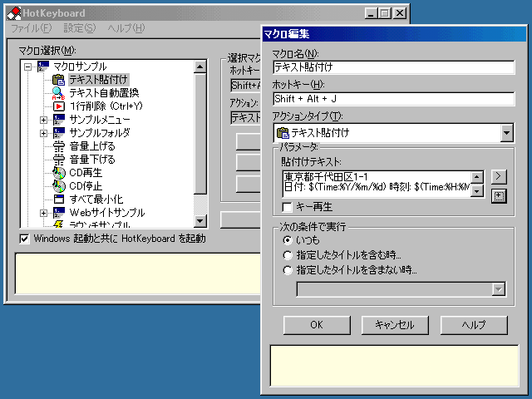Select テキスト自動置換 row in macro tree
Image resolution: width=532 pixels, height=399 pixels.
coord(104,93)
